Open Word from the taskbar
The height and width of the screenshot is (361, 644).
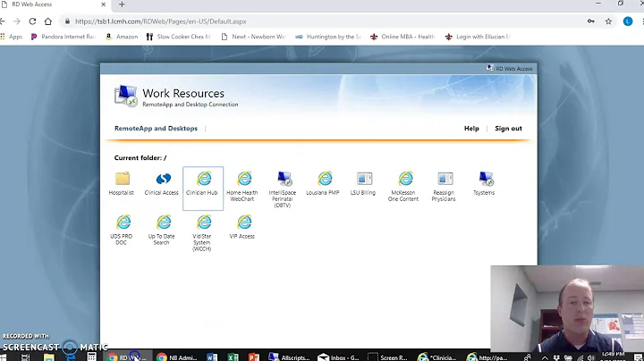click(x=212, y=357)
